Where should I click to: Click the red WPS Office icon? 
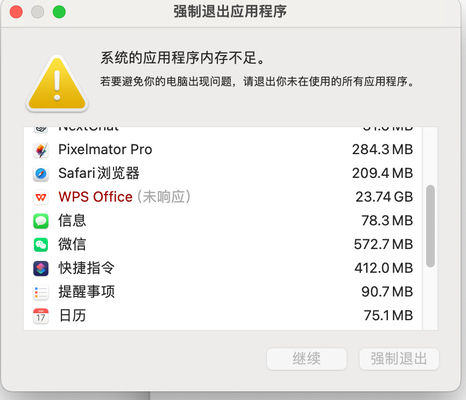(41, 197)
